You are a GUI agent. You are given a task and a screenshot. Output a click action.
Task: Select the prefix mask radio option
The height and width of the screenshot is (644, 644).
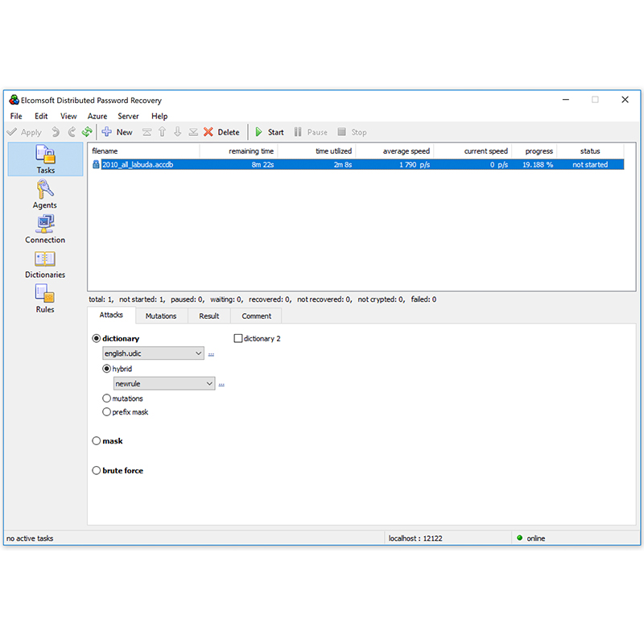click(x=106, y=412)
